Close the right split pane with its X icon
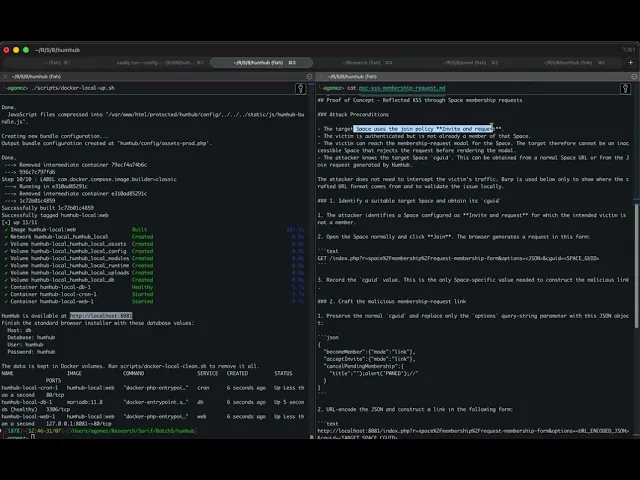The height and width of the screenshot is (480, 640). pyautogui.click(x=322, y=76)
